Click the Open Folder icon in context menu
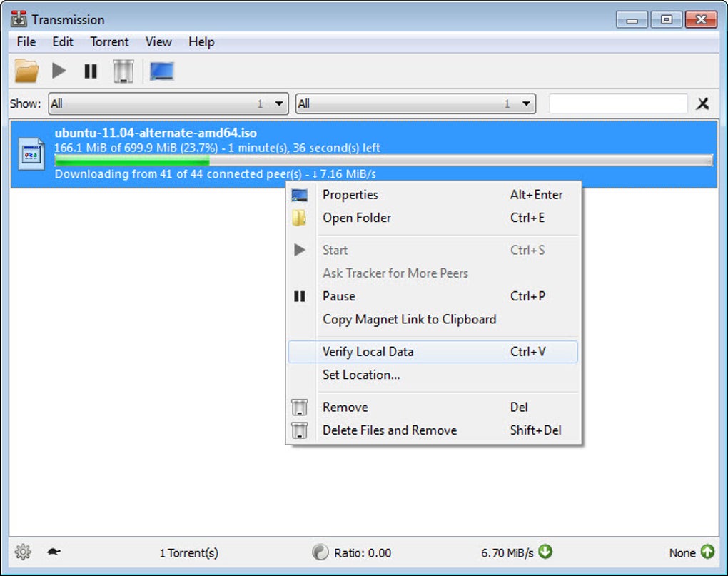The image size is (728, 576). click(x=299, y=218)
